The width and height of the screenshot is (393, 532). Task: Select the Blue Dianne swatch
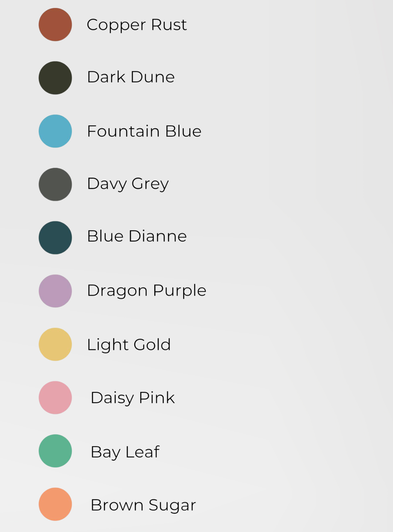pos(55,238)
